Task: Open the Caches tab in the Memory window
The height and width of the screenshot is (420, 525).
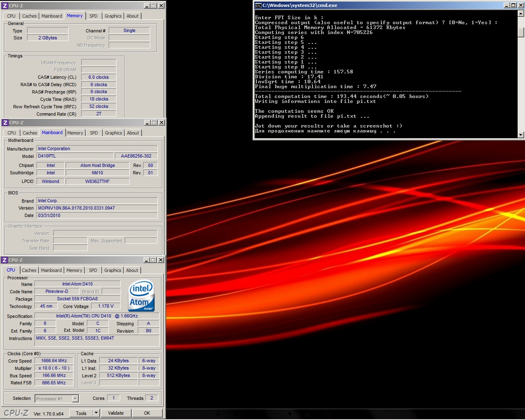Action: (30, 16)
